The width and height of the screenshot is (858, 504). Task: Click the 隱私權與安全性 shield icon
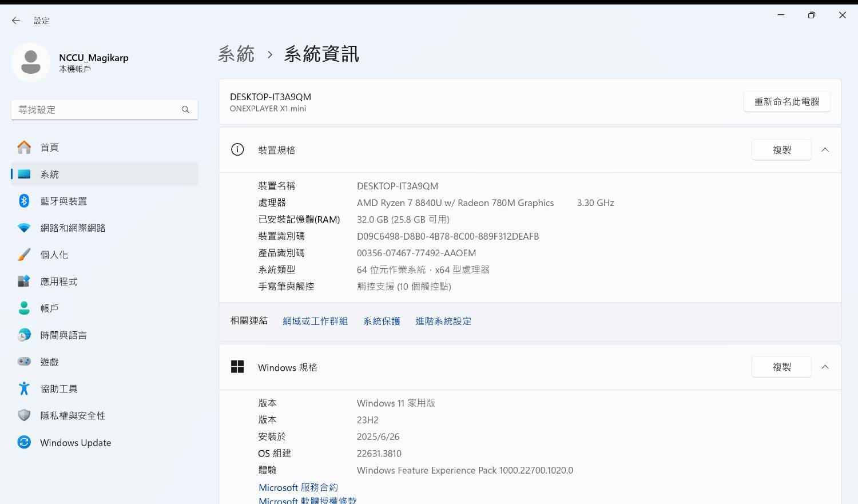click(x=24, y=415)
